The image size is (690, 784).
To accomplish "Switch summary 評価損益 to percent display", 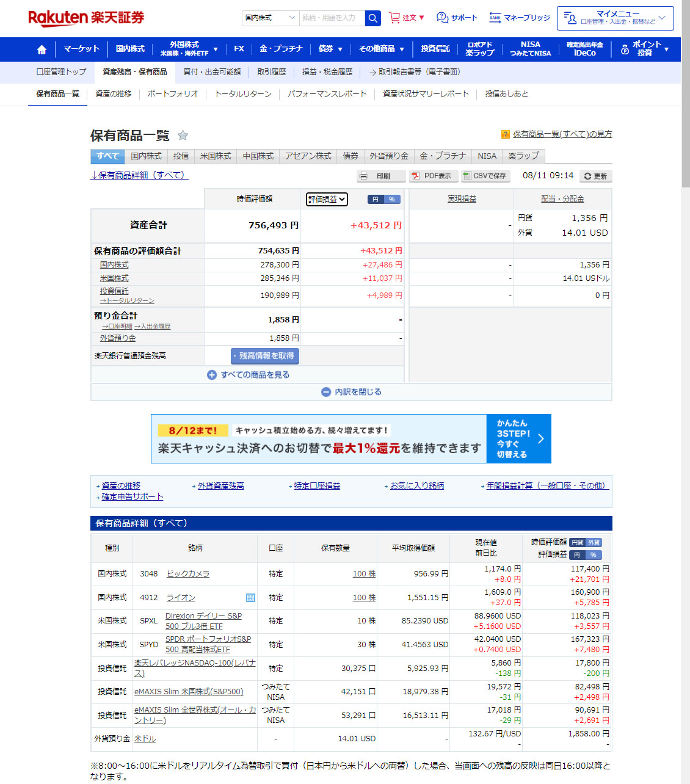I will pyautogui.click(x=391, y=199).
